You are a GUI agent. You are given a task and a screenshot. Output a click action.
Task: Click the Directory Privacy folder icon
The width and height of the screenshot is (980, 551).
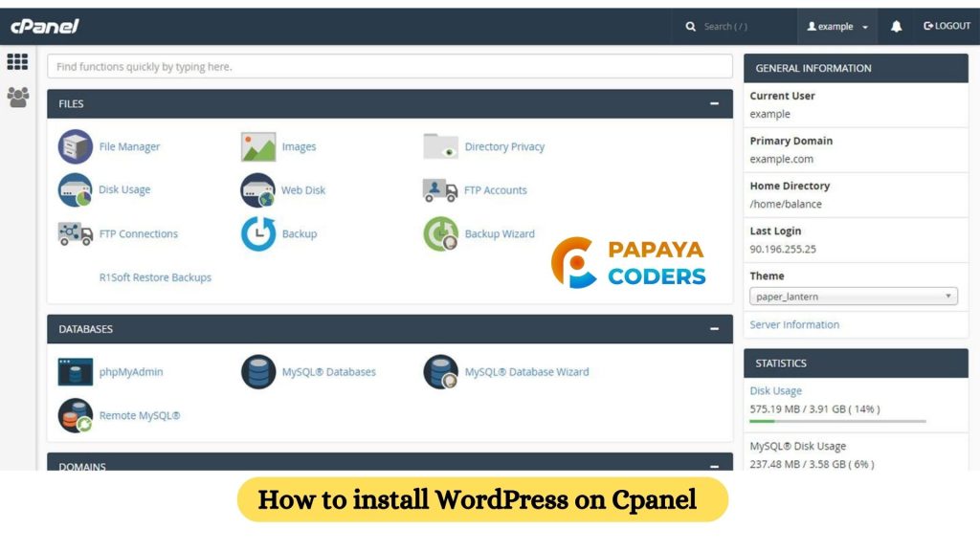[x=440, y=146]
